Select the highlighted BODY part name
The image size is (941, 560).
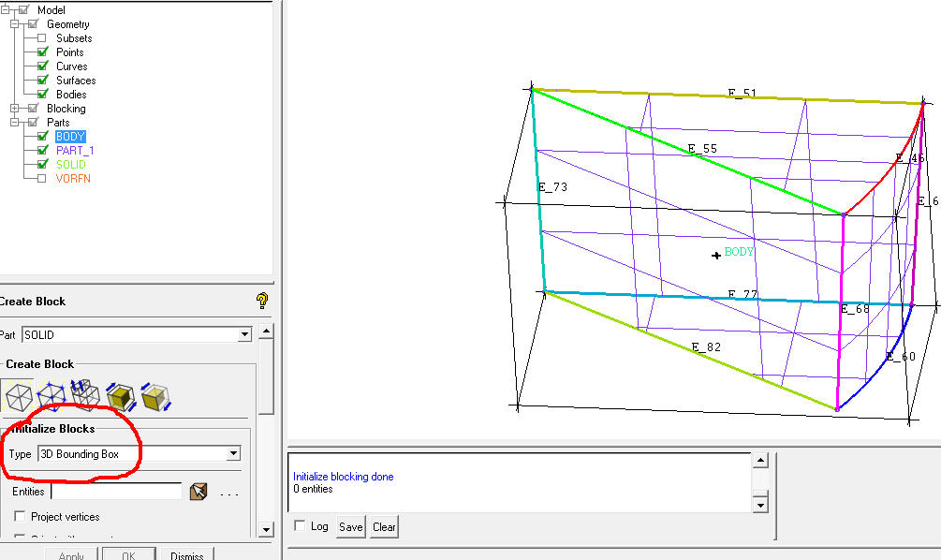click(70, 136)
